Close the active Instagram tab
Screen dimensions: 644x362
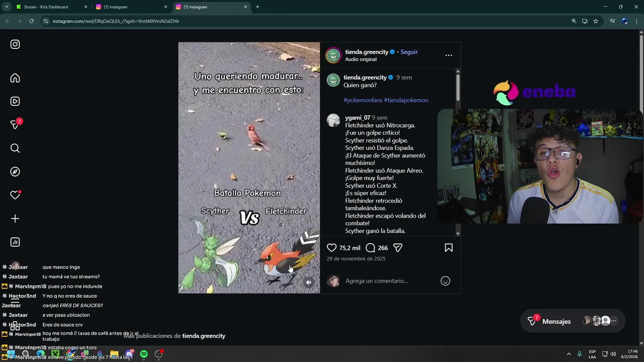246,7
